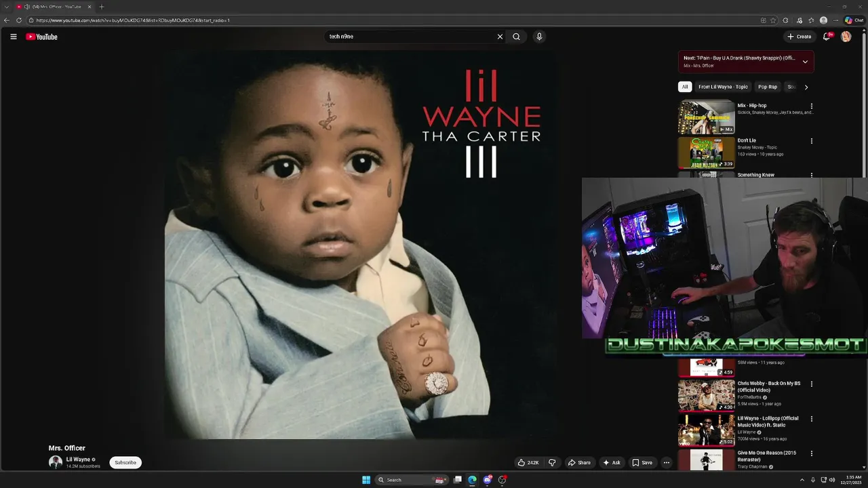Open Copilot Chat

click(854, 20)
